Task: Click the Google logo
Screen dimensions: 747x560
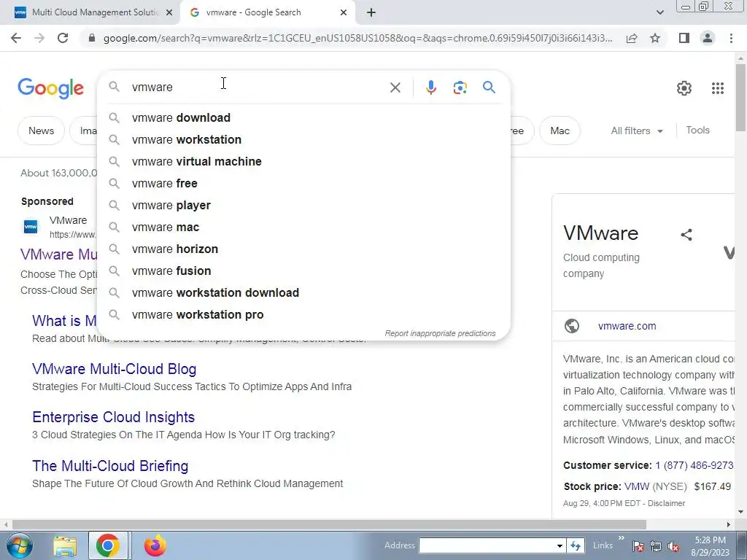Action: [50, 88]
